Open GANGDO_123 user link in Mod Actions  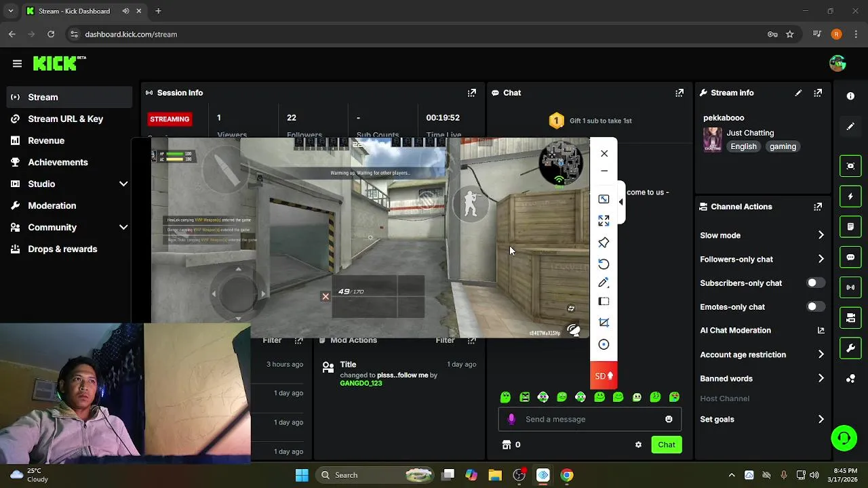point(361,384)
